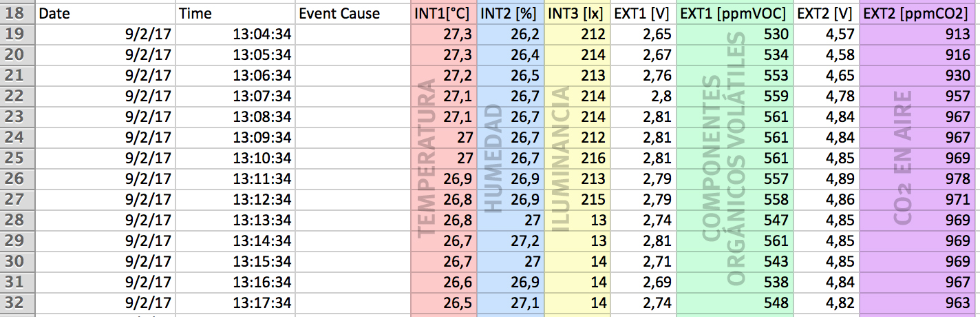Select row header 25

17,158
